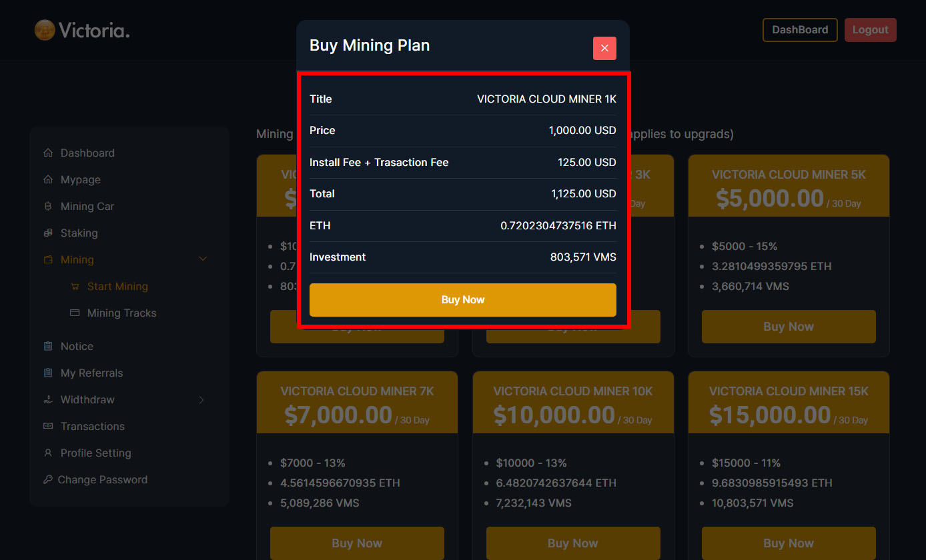Image resolution: width=926 pixels, height=560 pixels.
Task: Click the Start Mining cart icon
Action: coord(75,287)
